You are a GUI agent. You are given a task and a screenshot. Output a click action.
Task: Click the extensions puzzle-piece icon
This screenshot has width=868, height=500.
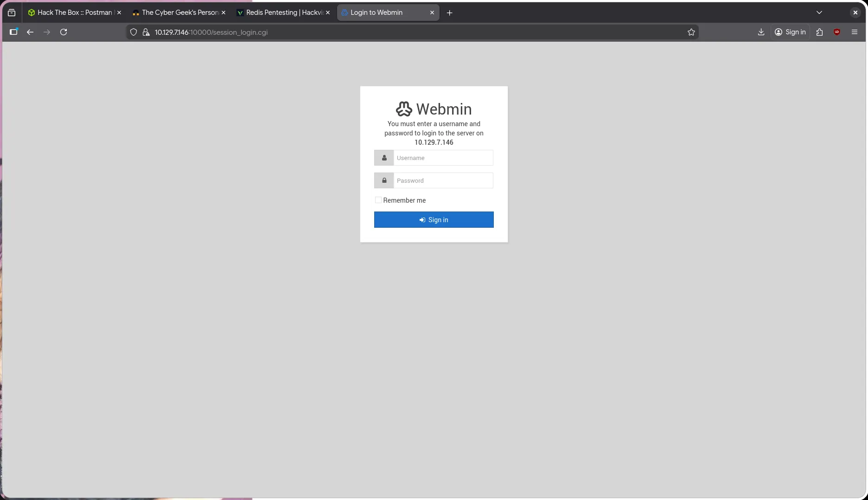819,32
